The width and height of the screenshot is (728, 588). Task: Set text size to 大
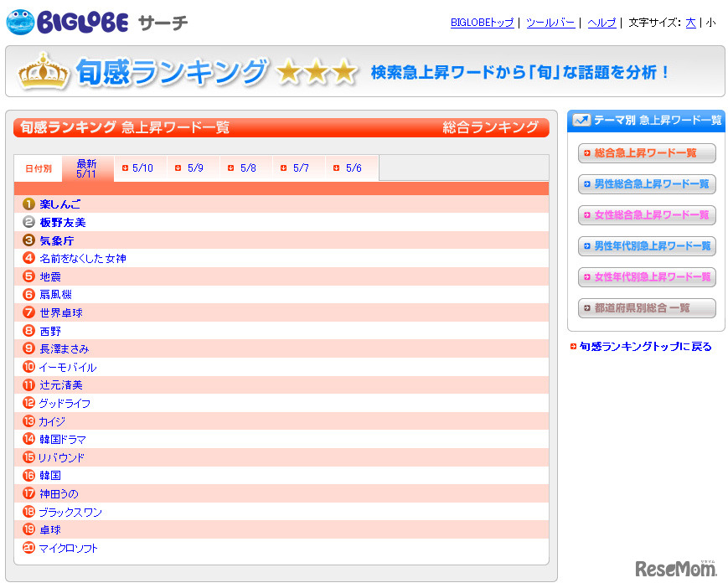[690, 23]
